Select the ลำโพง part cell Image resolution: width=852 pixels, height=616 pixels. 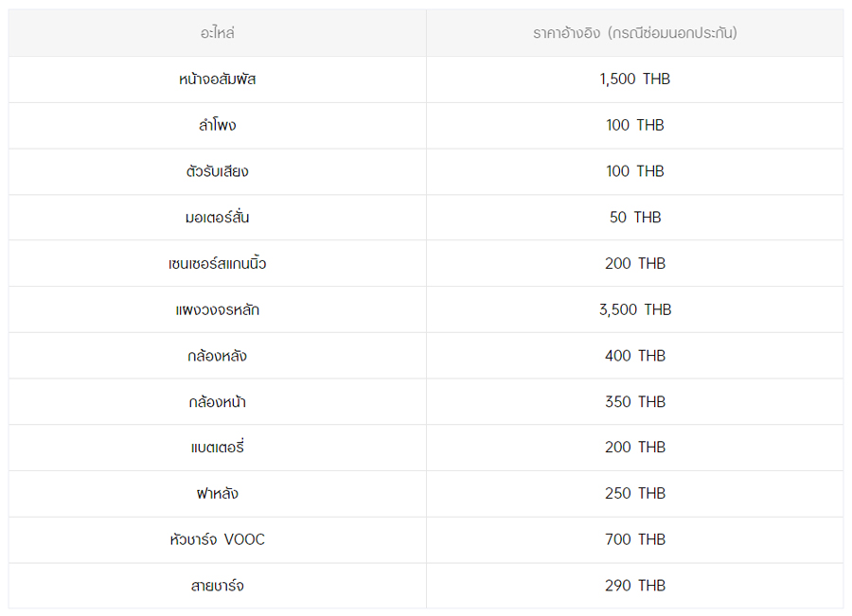pyautogui.click(x=218, y=126)
